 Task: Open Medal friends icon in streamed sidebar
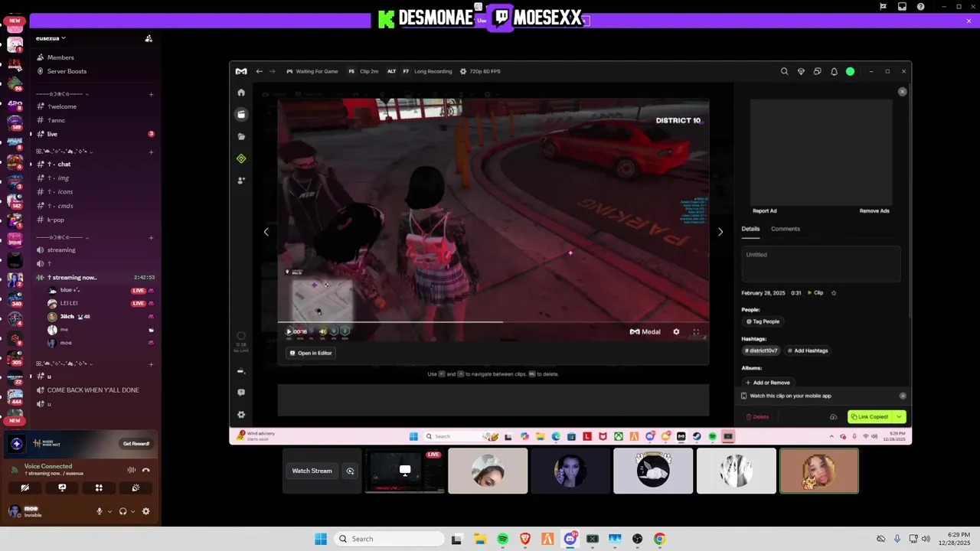coord(241,181)
